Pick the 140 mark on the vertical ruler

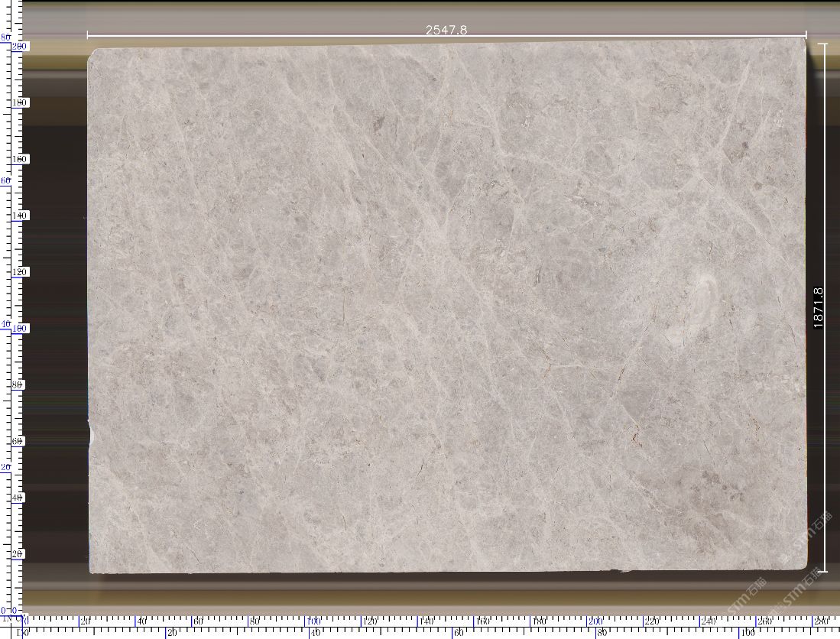click(x=20, y=216)
